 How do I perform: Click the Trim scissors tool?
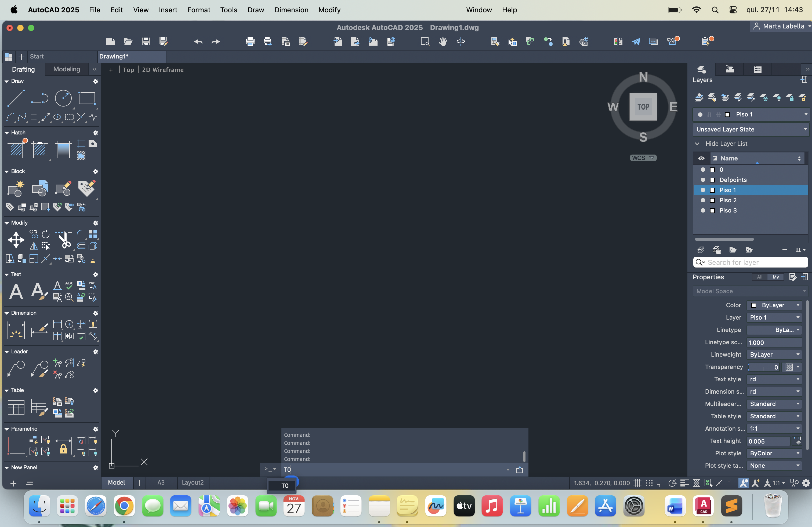[x=64, y=240]
